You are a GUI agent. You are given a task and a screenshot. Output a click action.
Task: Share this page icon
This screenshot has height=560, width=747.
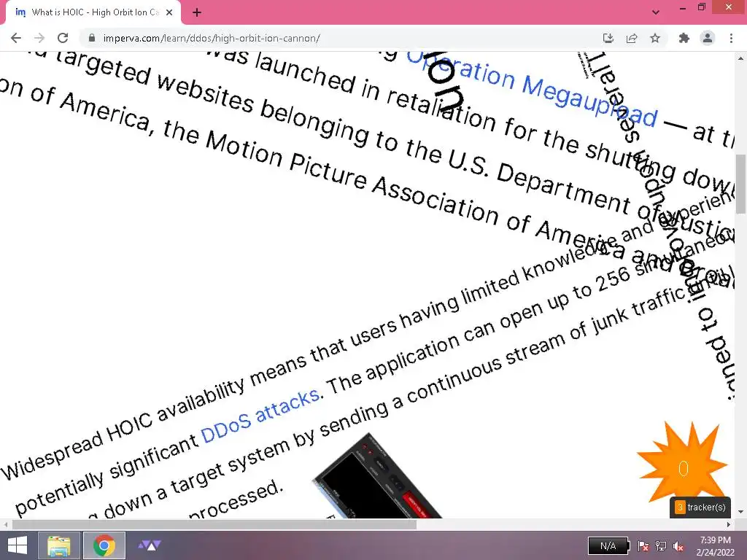pos(632,38)
